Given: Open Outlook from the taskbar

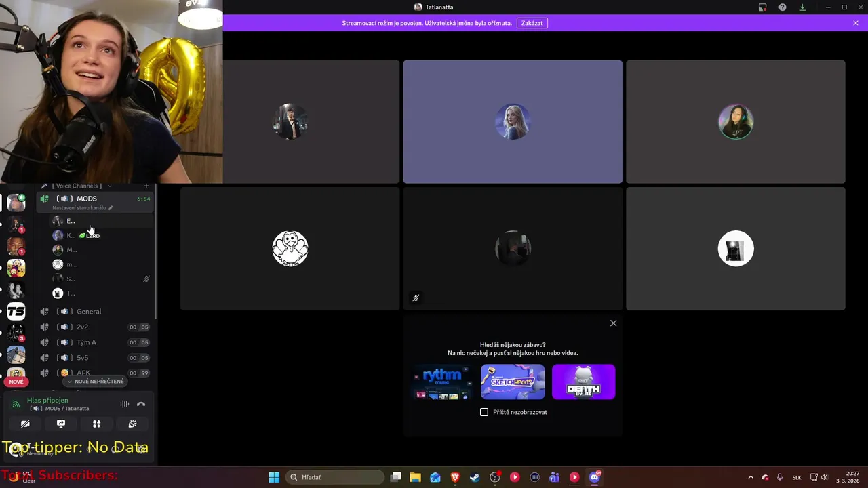Looking at the screenshot, I should point(435,477).
